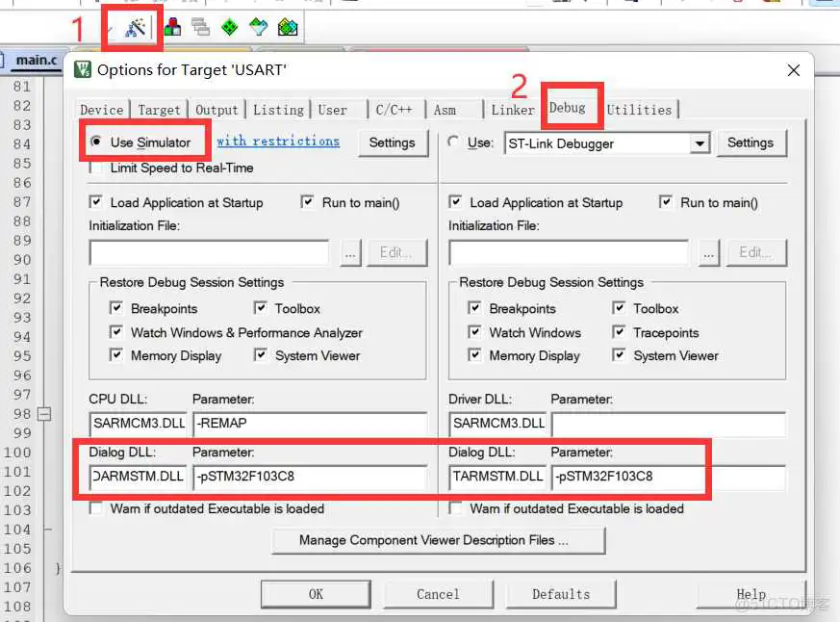This screenshot has width=840, height=622.
Task: Browse for simulator Initialization File via '...'
Action: (350, 252)
